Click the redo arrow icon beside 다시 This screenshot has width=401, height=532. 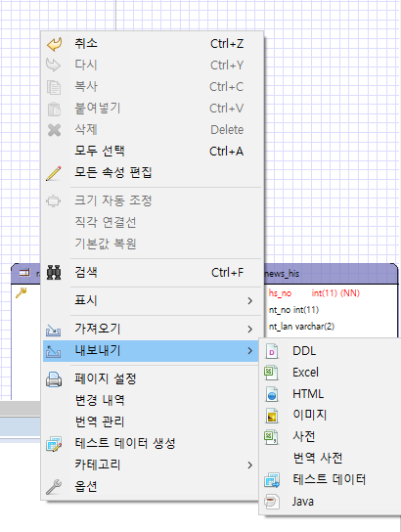coord(54,66)
